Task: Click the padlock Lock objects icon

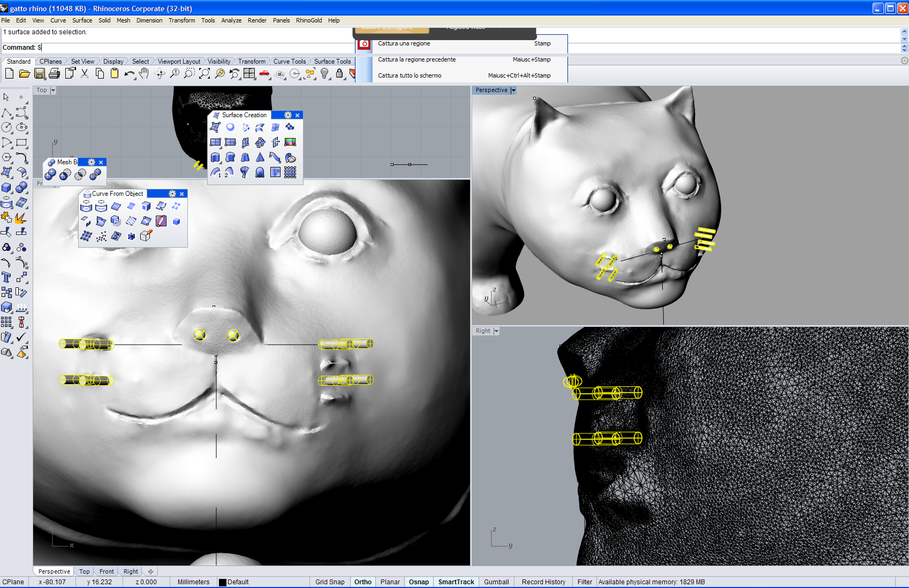Action: tap(339, 74)
